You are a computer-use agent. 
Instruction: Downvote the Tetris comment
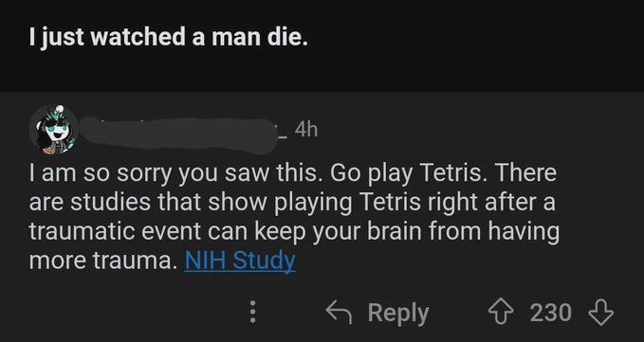601,313
